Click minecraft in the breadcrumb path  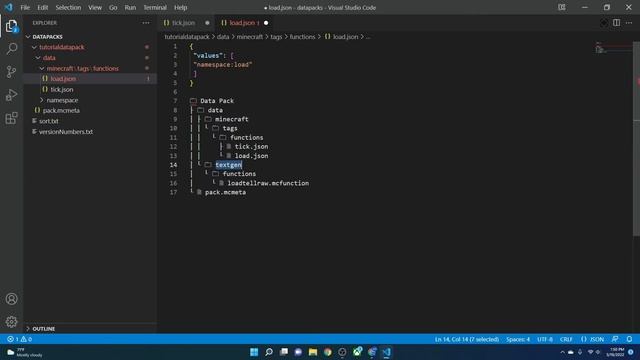point(250,37)
